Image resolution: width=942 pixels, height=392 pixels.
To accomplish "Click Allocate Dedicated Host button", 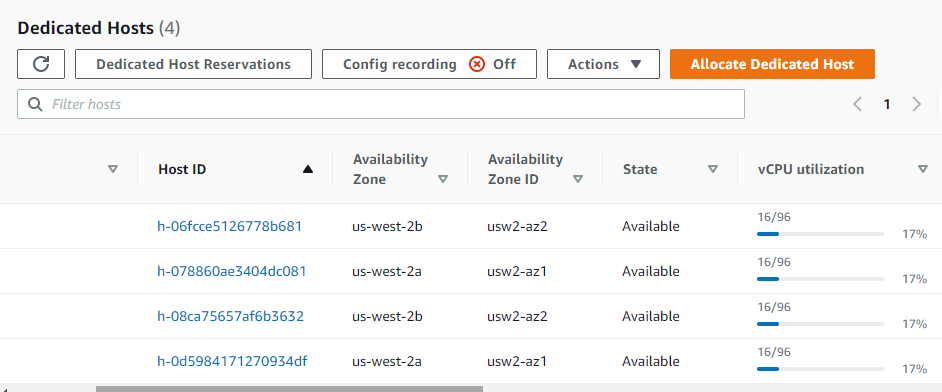I will (772, 64).
